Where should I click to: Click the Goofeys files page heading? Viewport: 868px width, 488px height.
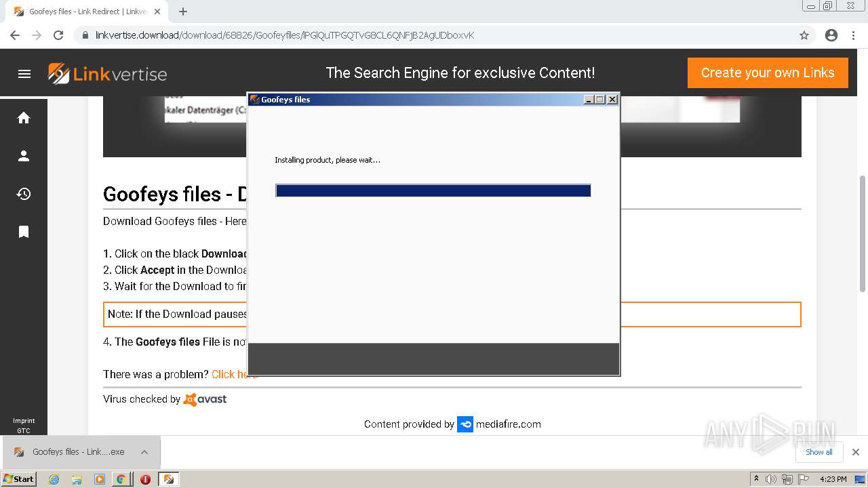tap(175, 195)
